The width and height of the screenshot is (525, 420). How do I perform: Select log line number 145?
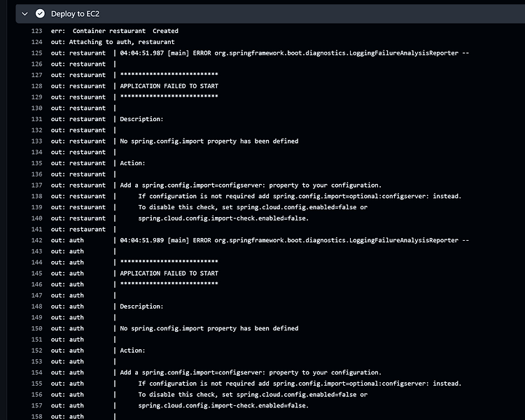(37, 273)
